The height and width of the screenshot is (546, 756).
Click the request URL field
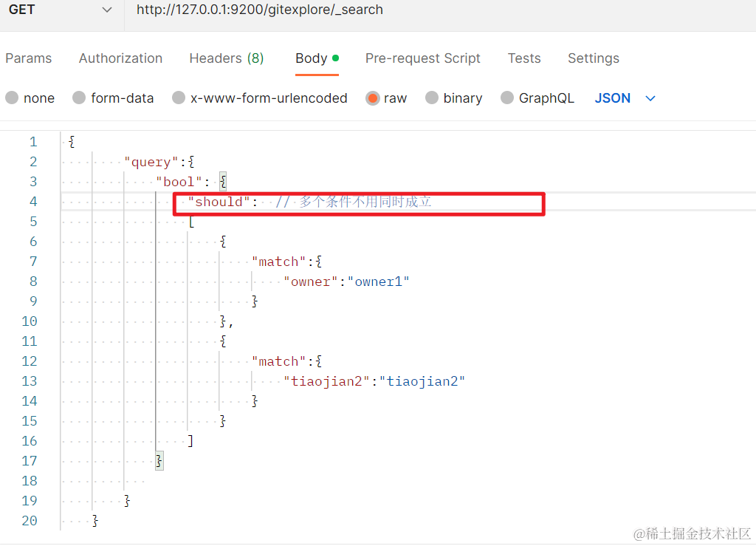coord(440,10)
